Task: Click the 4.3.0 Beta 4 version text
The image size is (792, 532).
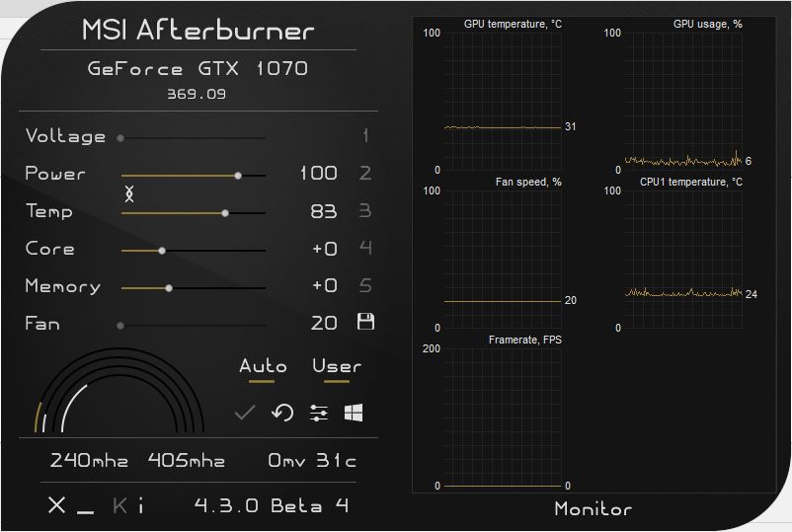Action: pyautogui.click(x=272, y=505)
